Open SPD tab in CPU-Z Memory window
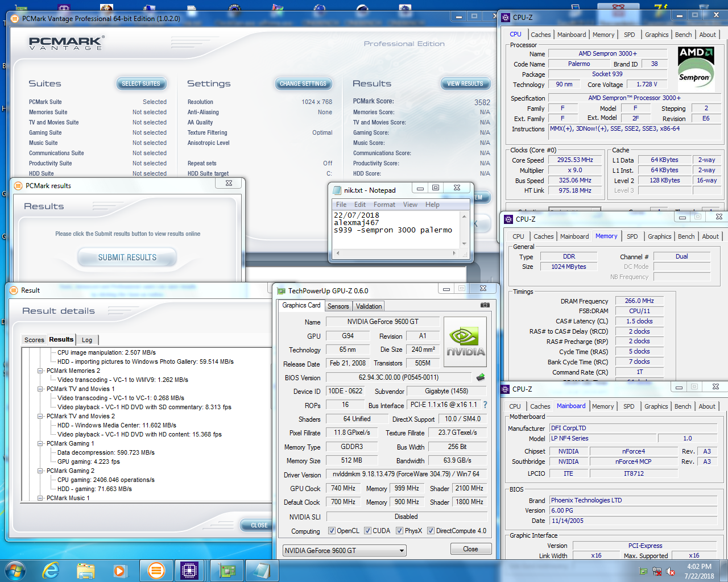 pos(632,236)
